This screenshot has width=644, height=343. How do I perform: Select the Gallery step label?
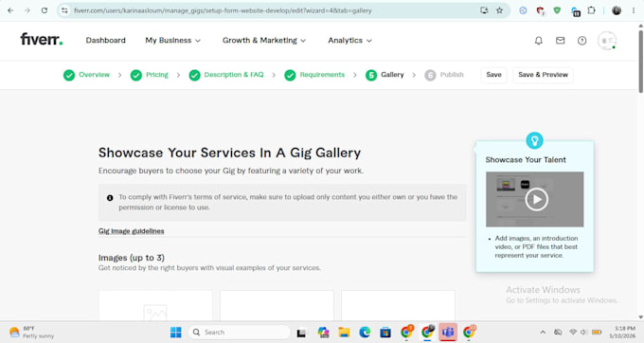[x=392, y=75]
